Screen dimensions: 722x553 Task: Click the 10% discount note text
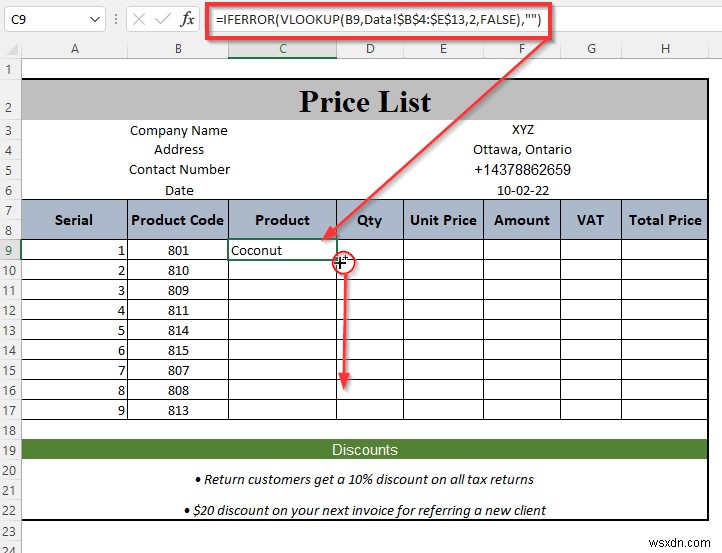pos(364,479)
